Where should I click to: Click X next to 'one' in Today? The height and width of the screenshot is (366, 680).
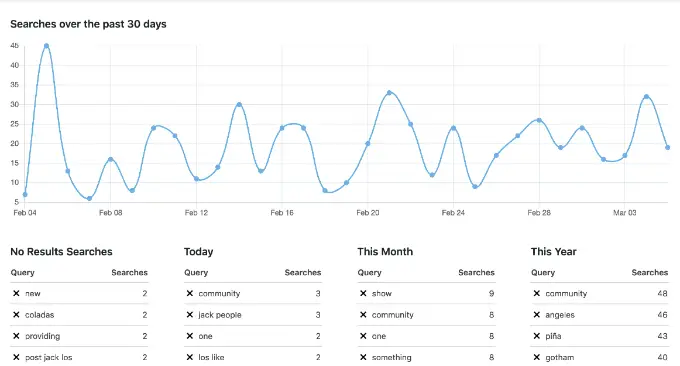[x=190, y=336]
